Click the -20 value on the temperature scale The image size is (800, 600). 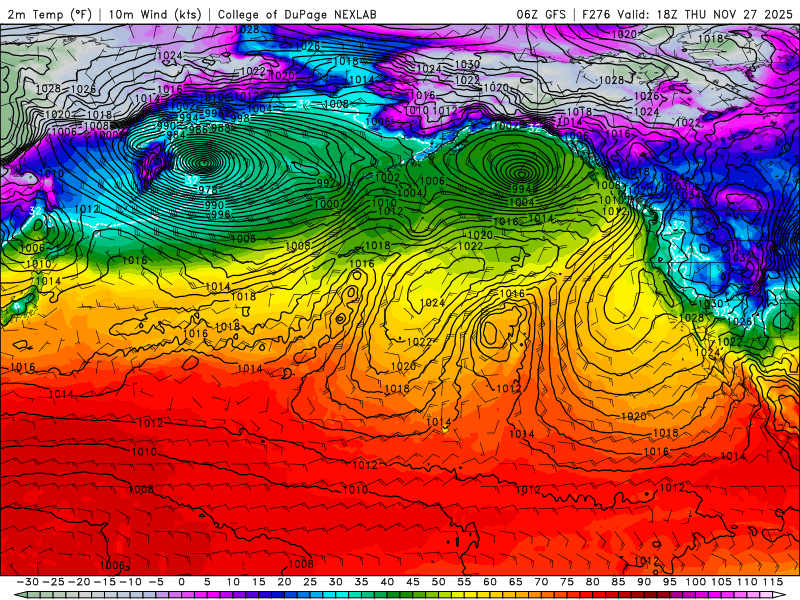79,582
